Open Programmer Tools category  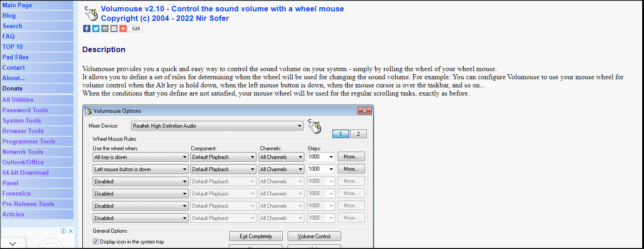29,141
